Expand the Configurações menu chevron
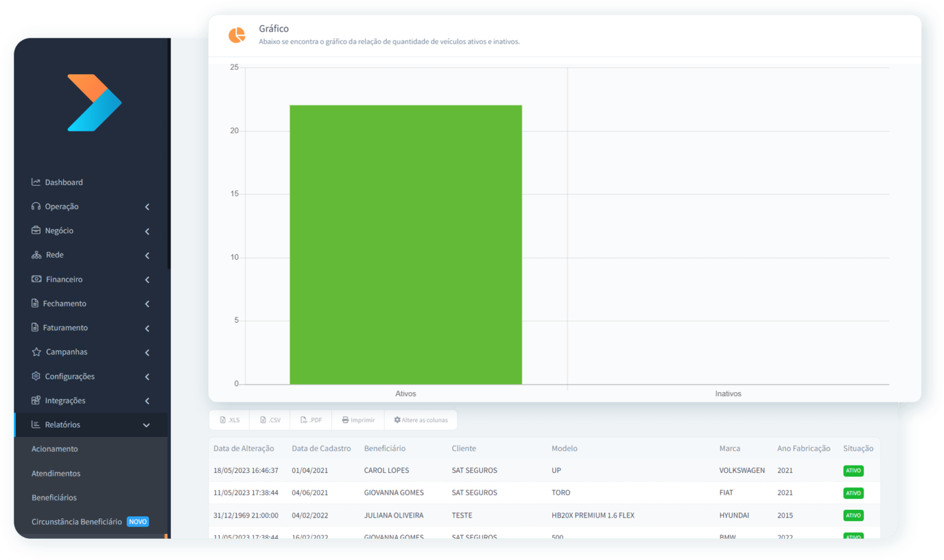The image size is (944, 560). [x=147, y=377]
